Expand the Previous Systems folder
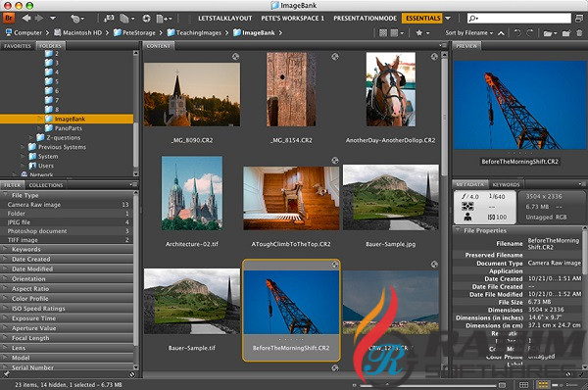 24,147
